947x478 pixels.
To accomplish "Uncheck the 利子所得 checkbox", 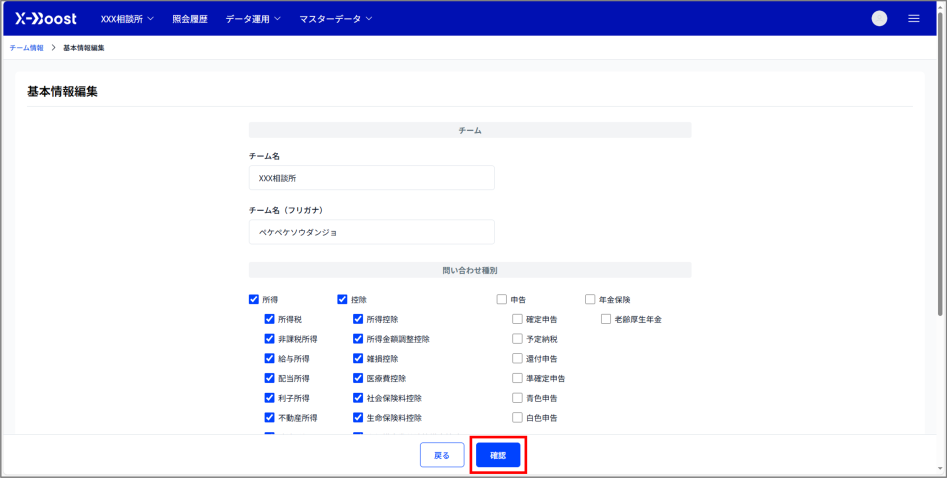I will coord(269,398).
